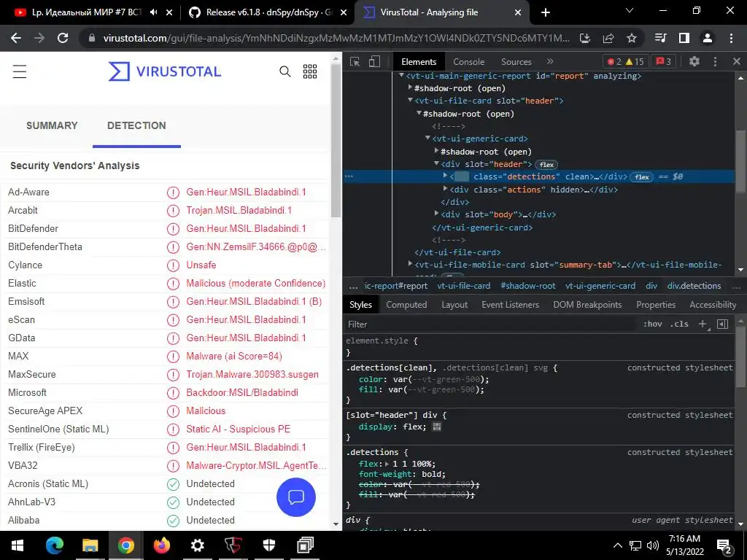The width and height of the screenshot is (747, 560).
Task: Open the tab search dropdown
Action: pos(630,10)
